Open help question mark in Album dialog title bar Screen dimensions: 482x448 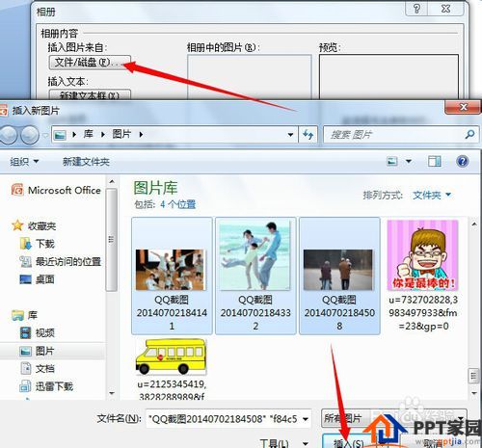(x=416, y=9)
